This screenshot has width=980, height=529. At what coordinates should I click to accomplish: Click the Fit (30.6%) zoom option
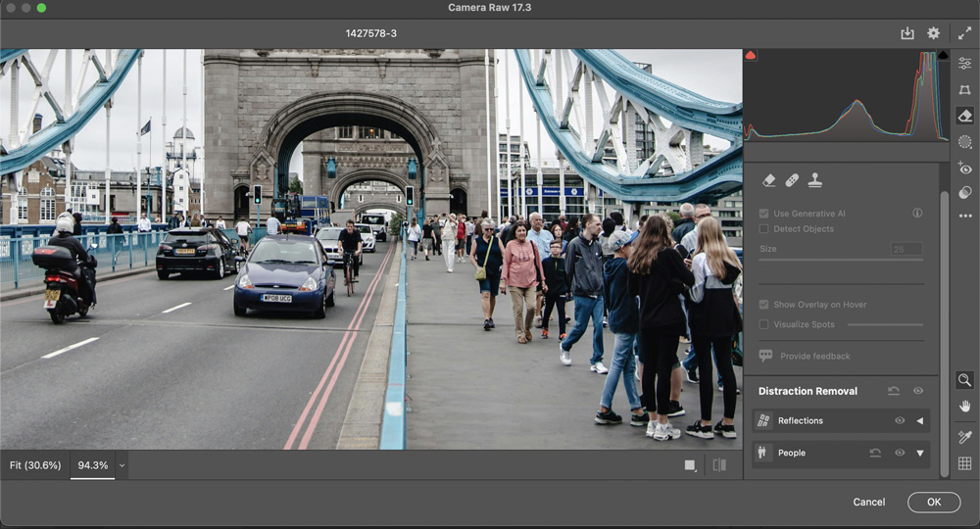[x=35, y=465]
